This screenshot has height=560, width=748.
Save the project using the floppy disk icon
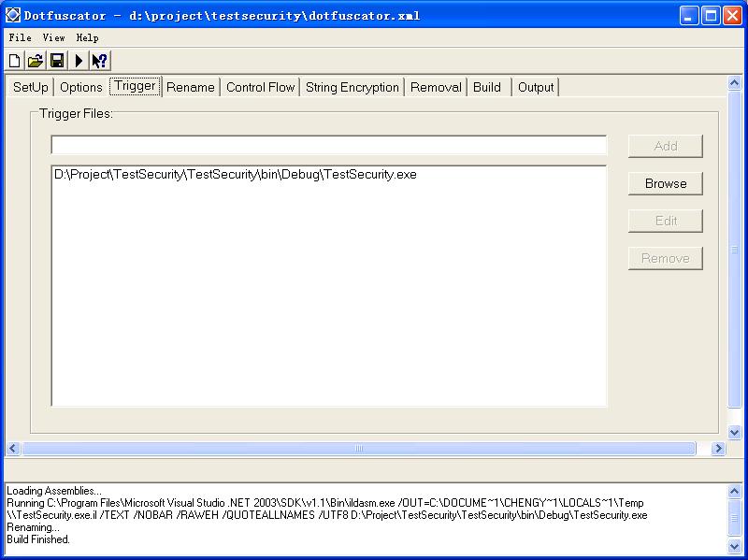(57, 61)
